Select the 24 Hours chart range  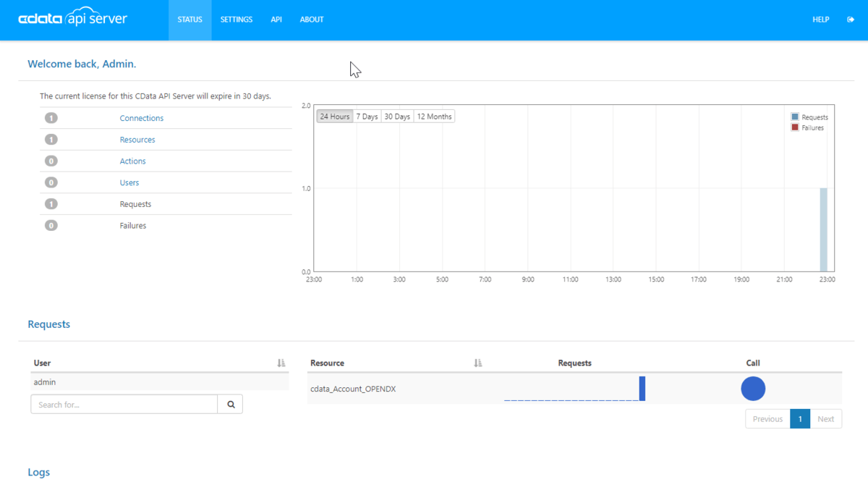click(335, 117)
